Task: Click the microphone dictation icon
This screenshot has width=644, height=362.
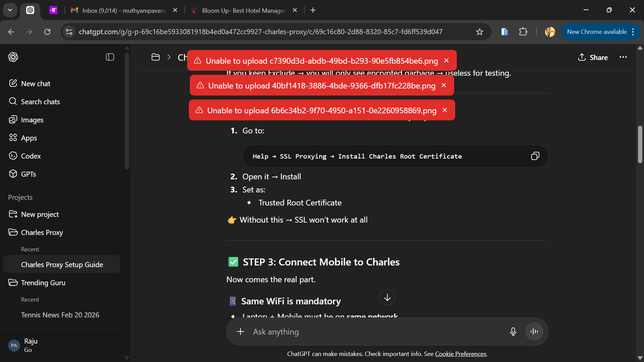Action: click(x=513, y=332)
